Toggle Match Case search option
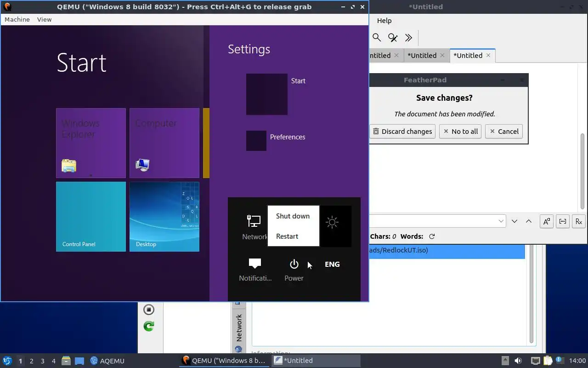This screenshot has width=588, height=368. 546,221
